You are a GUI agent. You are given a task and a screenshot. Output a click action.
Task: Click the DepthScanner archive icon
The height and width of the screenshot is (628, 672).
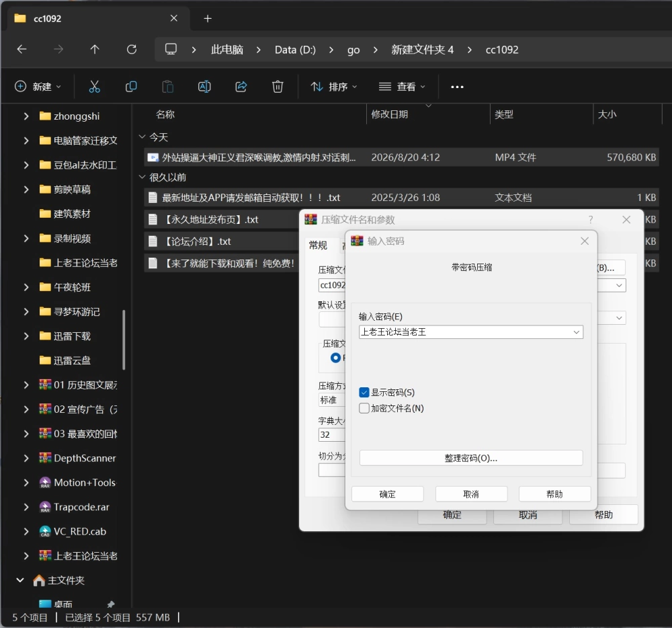tap(45, 458)
